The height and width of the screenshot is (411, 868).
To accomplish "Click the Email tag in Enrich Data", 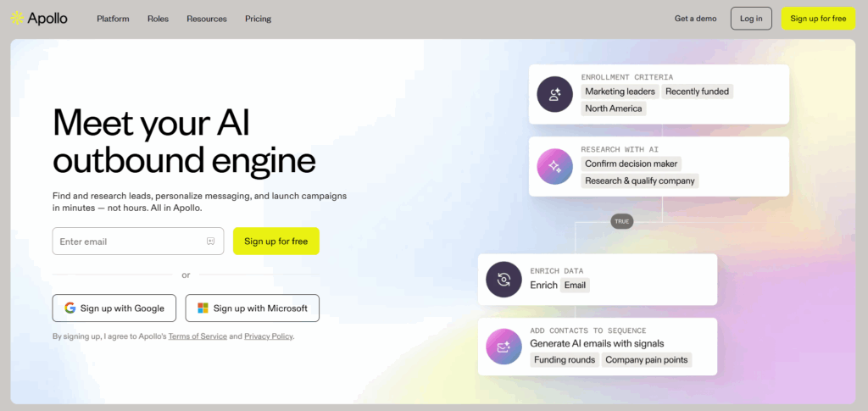I will pyautogui.click(x=576, y=286).
